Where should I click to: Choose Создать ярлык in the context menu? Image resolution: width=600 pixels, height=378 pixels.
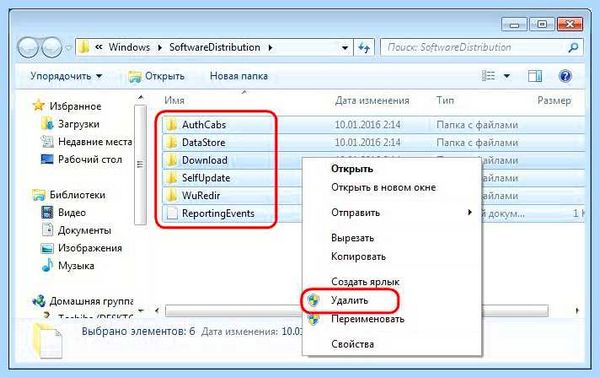coord(365,282)
